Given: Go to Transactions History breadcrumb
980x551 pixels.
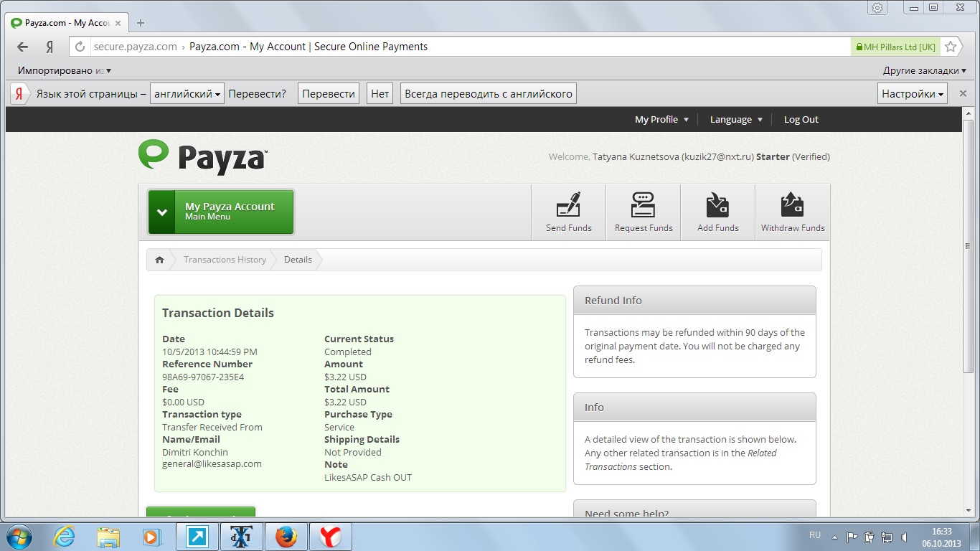Looking at the screenshot, I should coord(225,260).
